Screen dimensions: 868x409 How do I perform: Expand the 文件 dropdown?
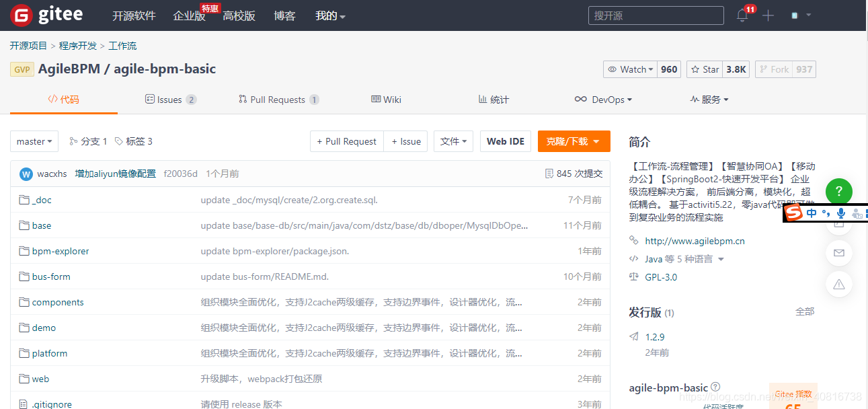pos(454,141)
